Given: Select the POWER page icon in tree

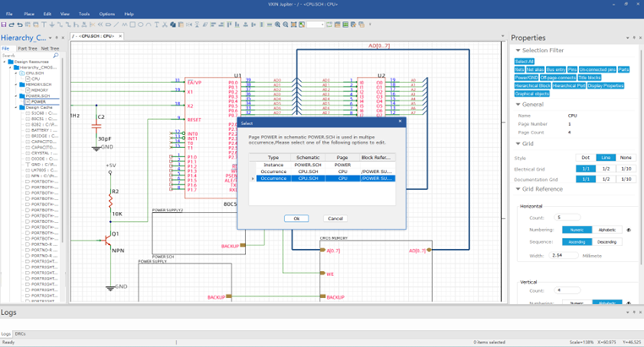Looking at the screenshot, I should tap(28, 101).
